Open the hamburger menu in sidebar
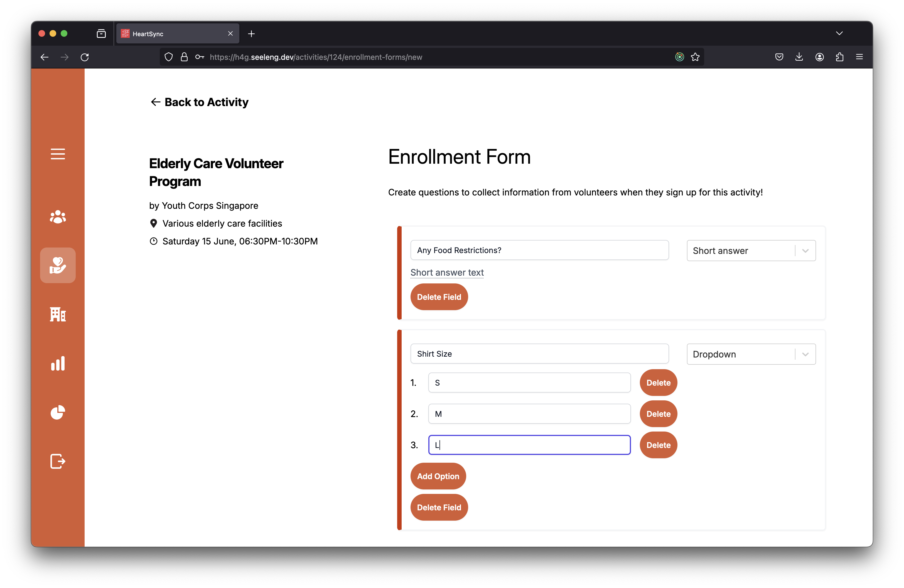The height and width of the screenshot is (588, 904). 58,154
